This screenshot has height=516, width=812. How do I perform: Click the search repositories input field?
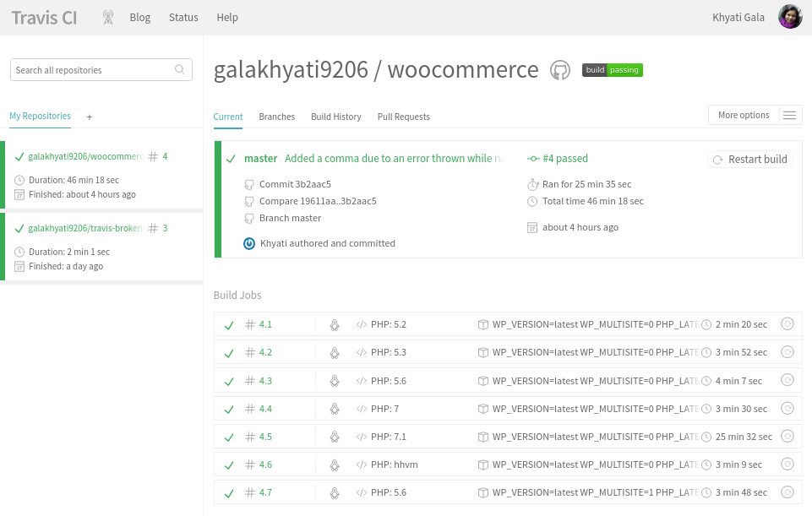click(x=93, y=69)
